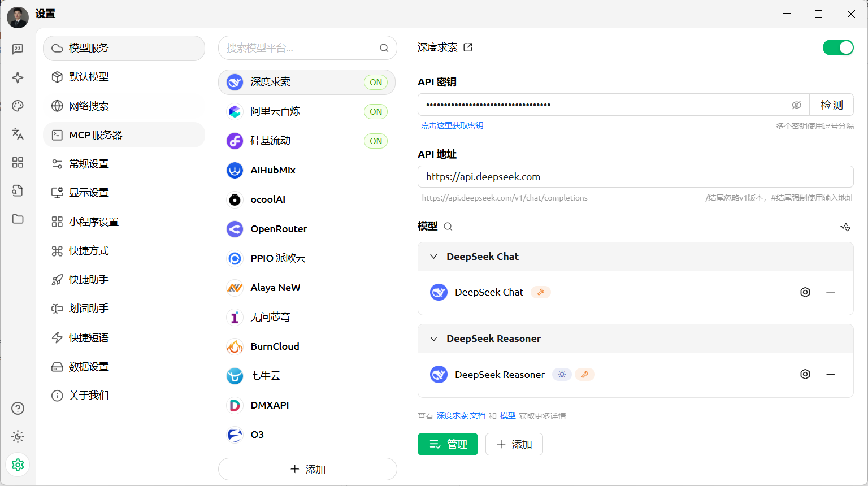Open the mini apps grid icon in sidebar

tap(18, 162)
